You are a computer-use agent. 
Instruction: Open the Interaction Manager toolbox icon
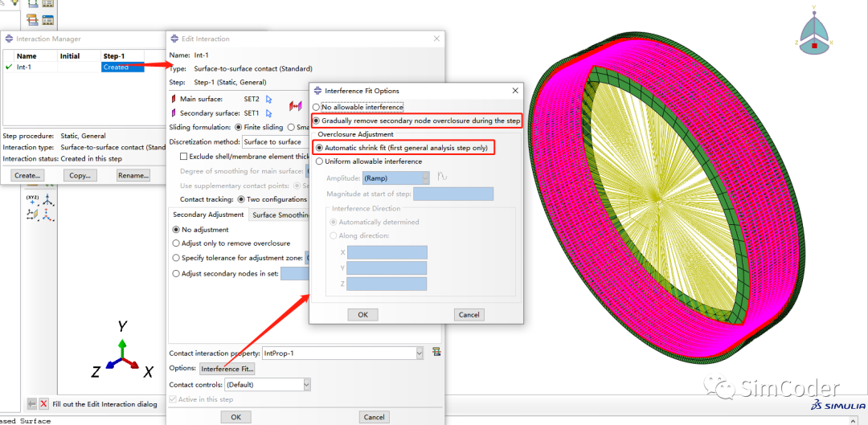(47, 4)
